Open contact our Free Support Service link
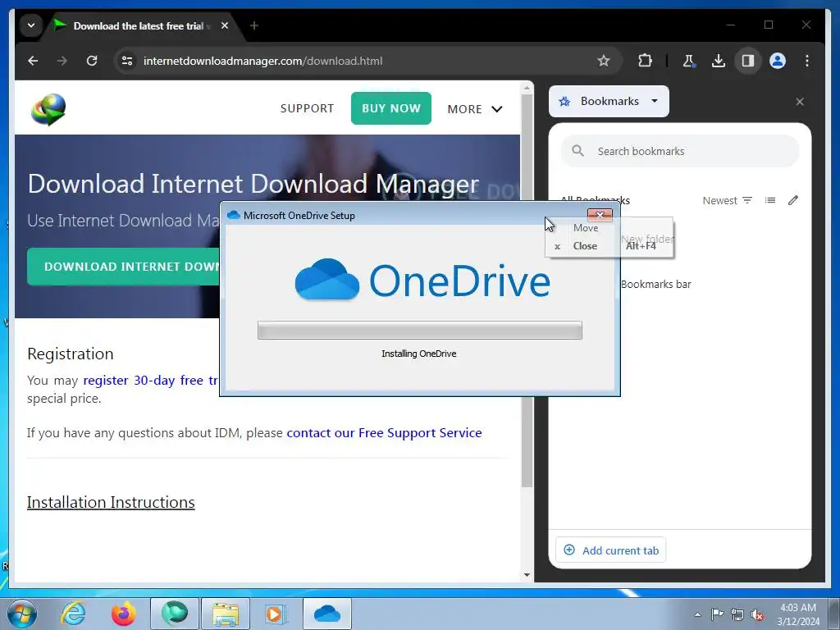 pyautogui.click(x=384, y=433)
